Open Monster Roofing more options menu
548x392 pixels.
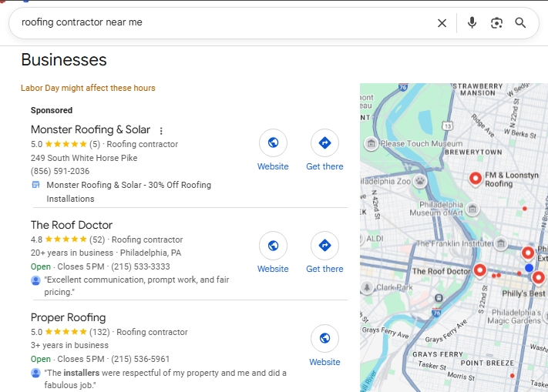[161, 130]
